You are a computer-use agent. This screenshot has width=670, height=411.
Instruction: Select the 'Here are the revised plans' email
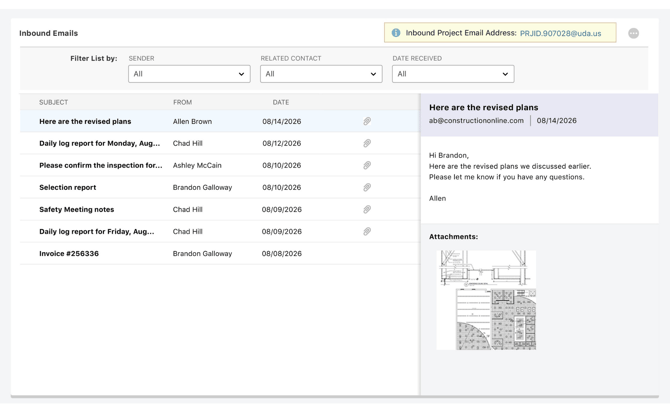[x=220, y=121]
